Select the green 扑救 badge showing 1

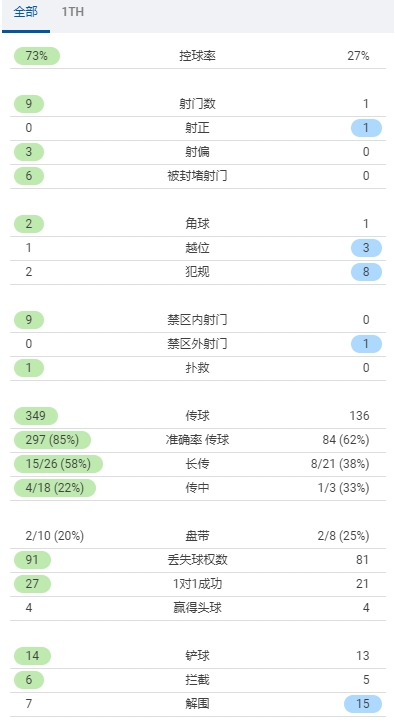(x=29, y=368)
